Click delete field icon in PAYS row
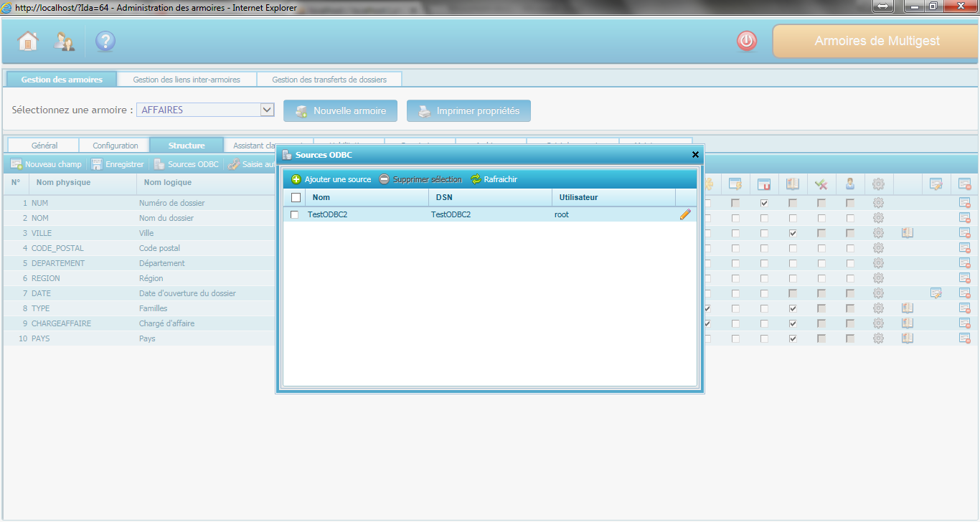The width and height of the screenshot is (980, 522). (x=964, y=338)
